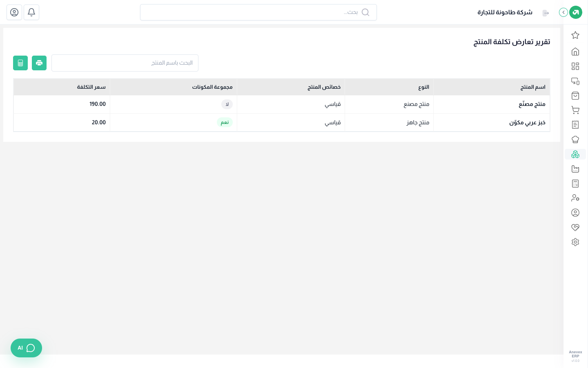Image resolution: width=588 pixels, height=368 pixels.
Task: Open the AI chat assistant
Action: pos(26,348)
